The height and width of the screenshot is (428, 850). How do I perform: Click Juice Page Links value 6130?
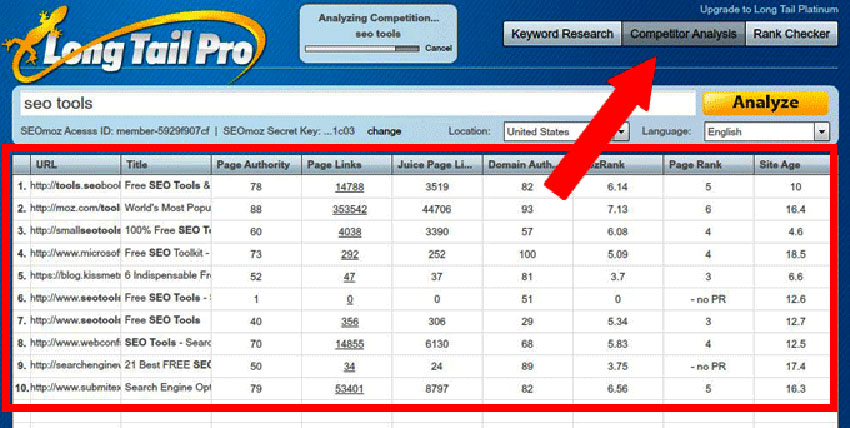pyautogui.click(x=436, y=344)
